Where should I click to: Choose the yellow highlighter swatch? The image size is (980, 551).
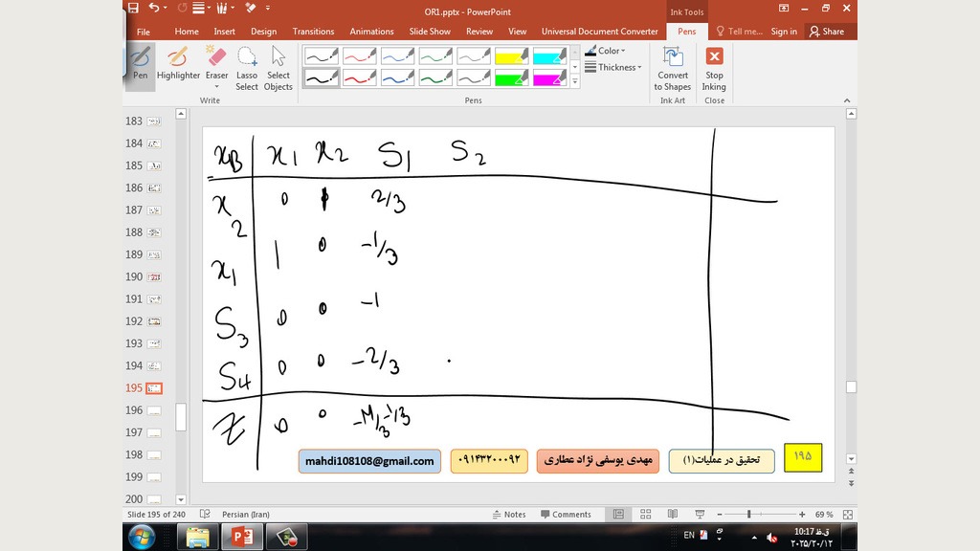pyautogui.click(x=512, y=57)
